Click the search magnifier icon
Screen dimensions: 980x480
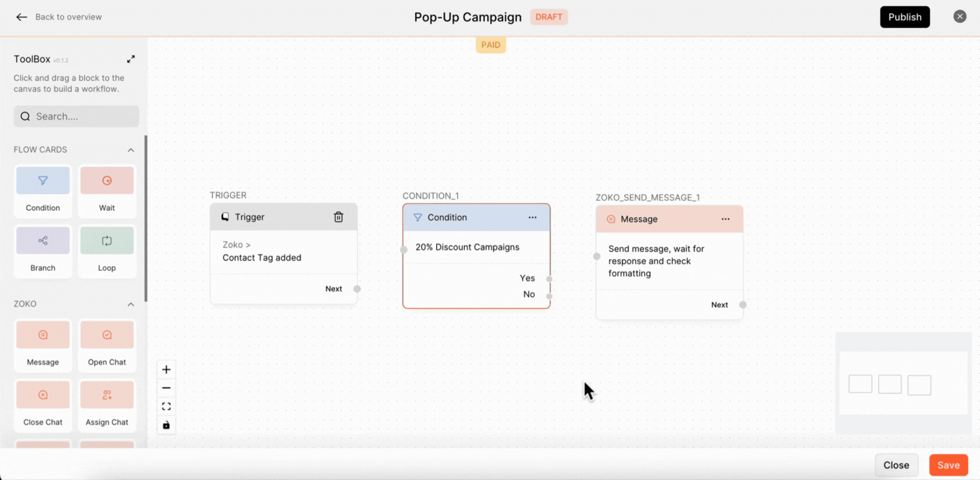point(25,116)
